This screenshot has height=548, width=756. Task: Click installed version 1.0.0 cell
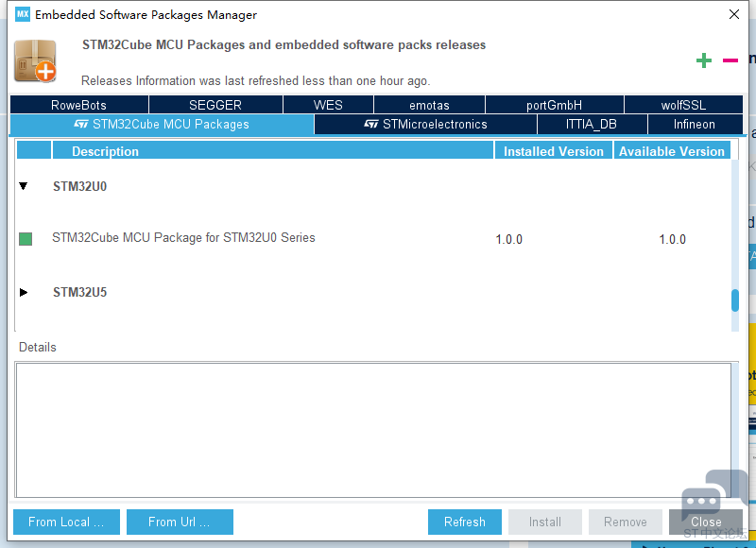coord(509,239)
